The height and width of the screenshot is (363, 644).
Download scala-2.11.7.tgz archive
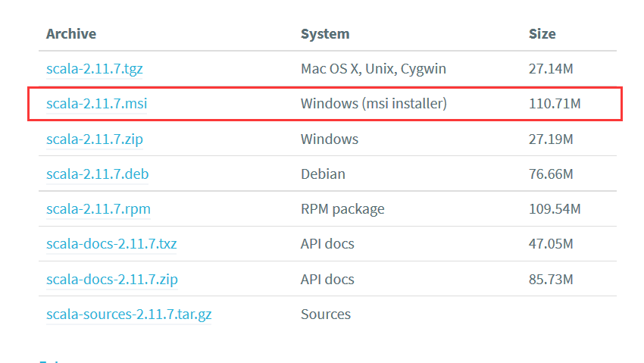tap(95, 68)
